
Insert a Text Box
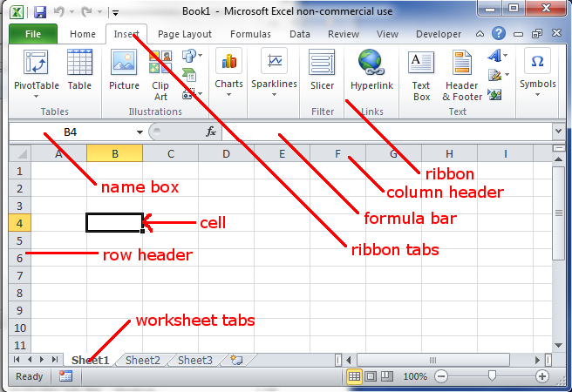(421, 76)
